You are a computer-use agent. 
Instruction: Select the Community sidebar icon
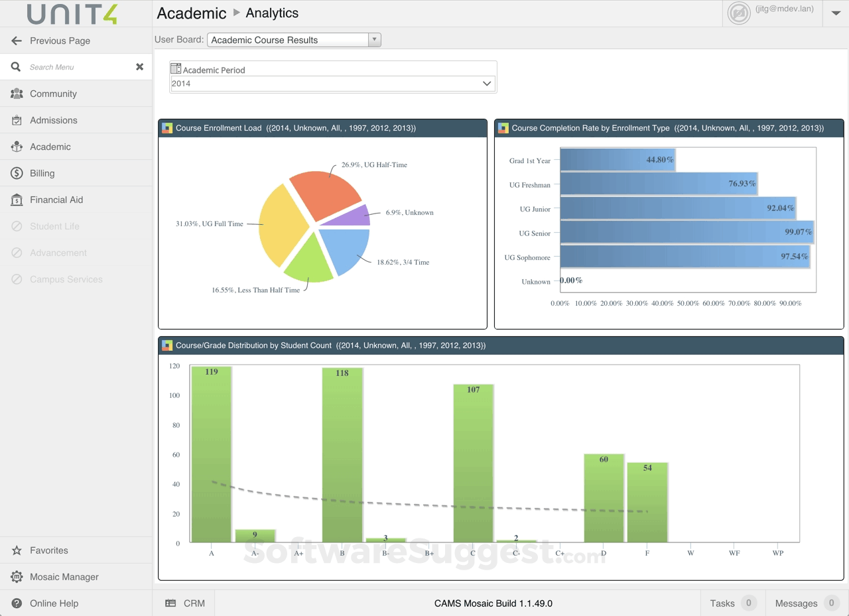(16, 93)
